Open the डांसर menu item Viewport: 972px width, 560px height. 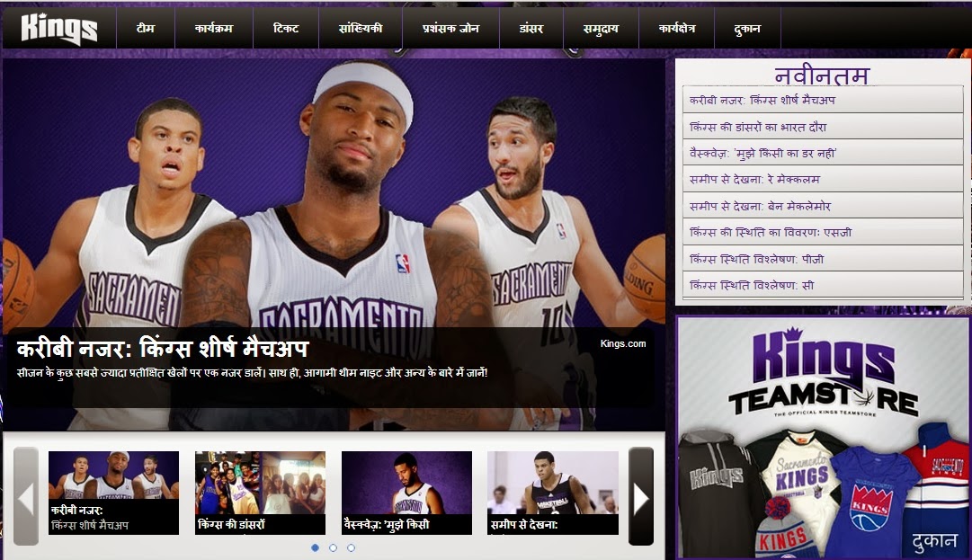point(531,29)
